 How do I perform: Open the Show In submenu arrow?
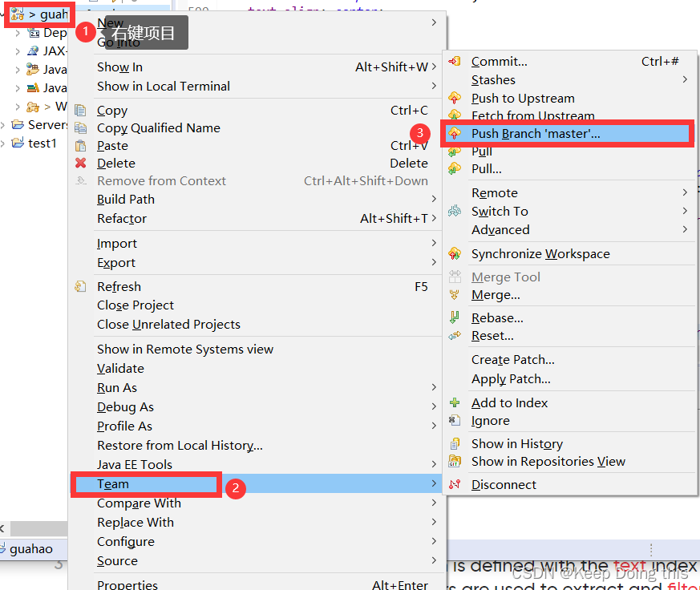434,67
